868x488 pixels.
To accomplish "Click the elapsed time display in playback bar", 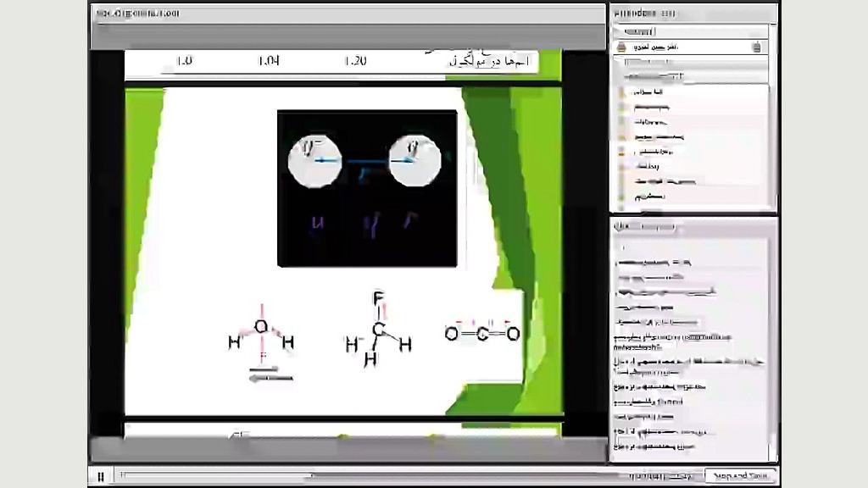I will pyautogui.click(x=660, y=476).
